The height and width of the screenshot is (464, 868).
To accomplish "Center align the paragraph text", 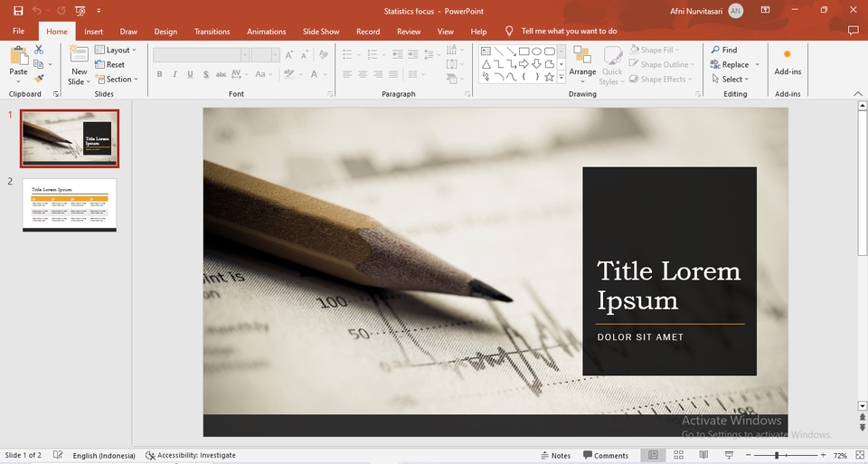I will [363, 74].
